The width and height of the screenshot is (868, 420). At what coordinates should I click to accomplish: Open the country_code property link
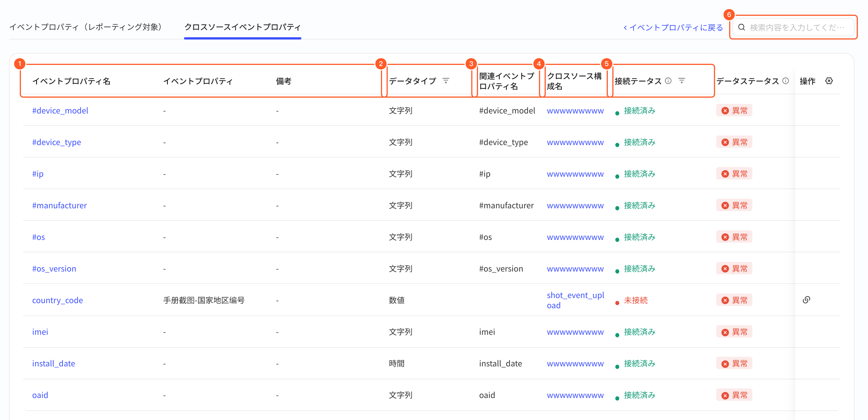pos(57,300)
